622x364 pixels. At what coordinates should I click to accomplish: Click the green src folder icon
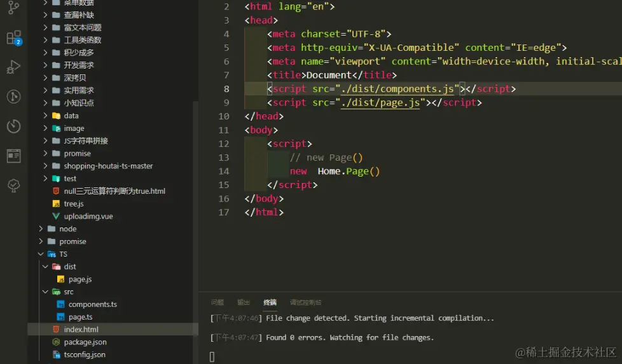point(57,292)
